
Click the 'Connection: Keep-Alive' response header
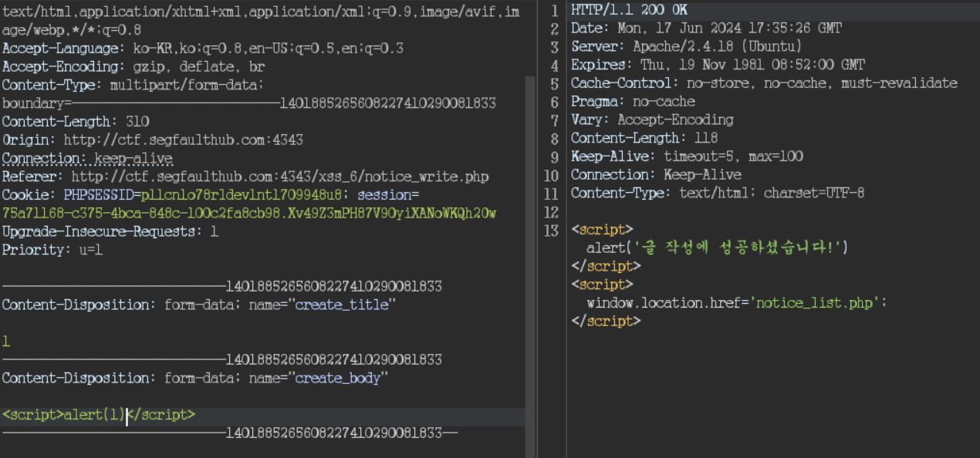656,175
